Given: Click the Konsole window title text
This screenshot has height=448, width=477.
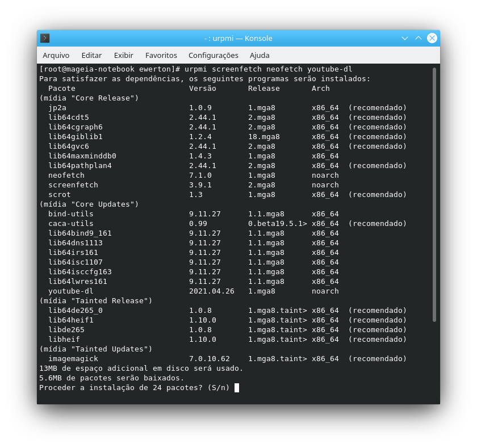Looking at the screenshot, I should point(238,38).
